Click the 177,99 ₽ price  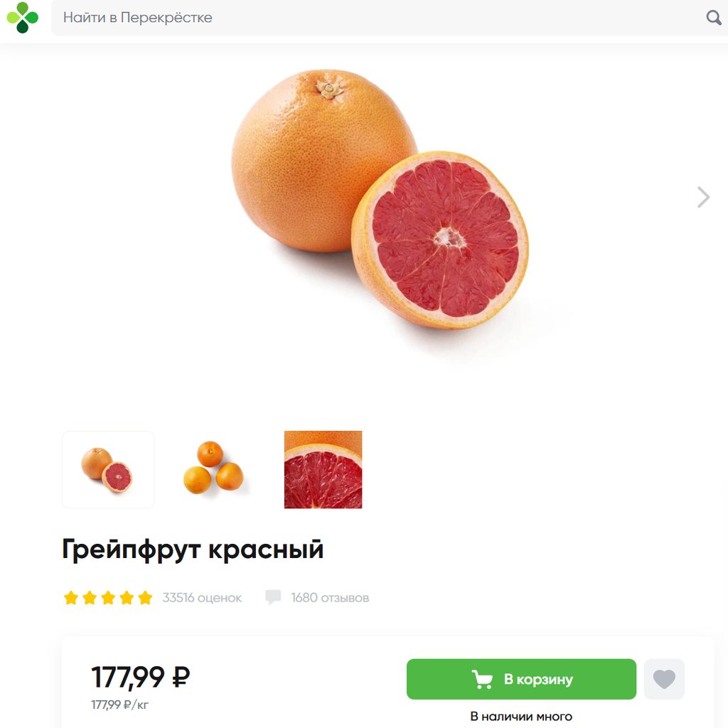140,677
